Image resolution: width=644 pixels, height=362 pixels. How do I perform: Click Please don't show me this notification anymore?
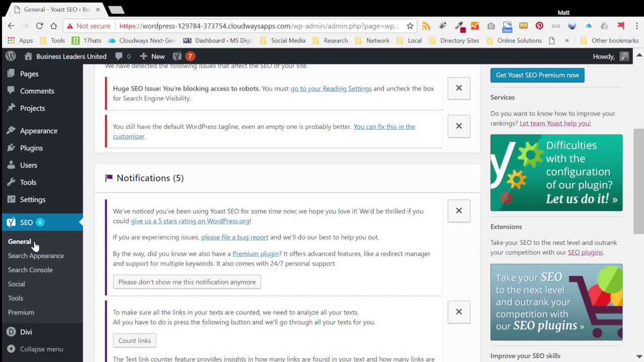click(x=187, y=282)
